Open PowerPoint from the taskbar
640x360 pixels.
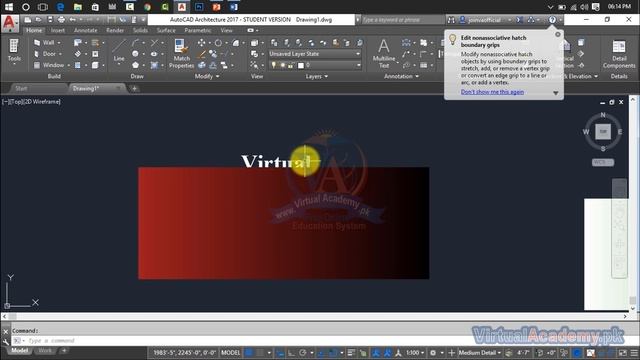[x=216, y=7]
